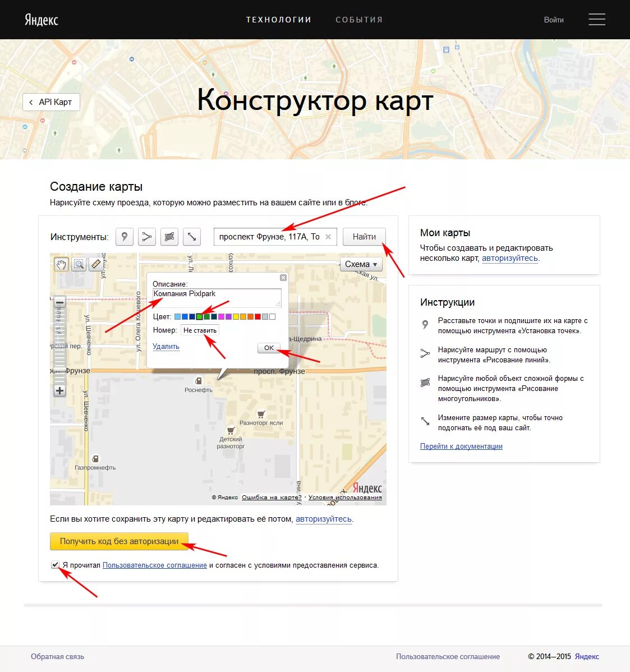This screenshot has width=630, height=672.
Task: Click Ошибка на карте? map link
Action: [x=272, y=497]
